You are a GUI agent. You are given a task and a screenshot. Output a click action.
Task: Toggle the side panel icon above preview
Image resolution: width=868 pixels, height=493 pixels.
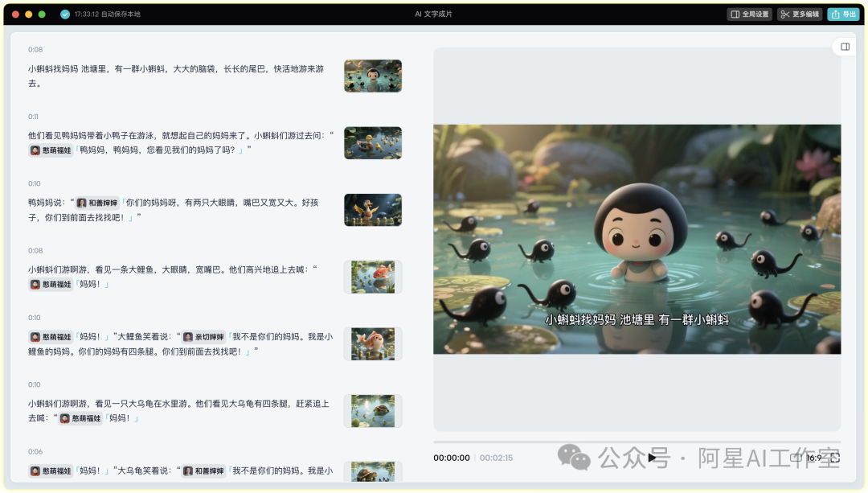click(x=845, y=47)
